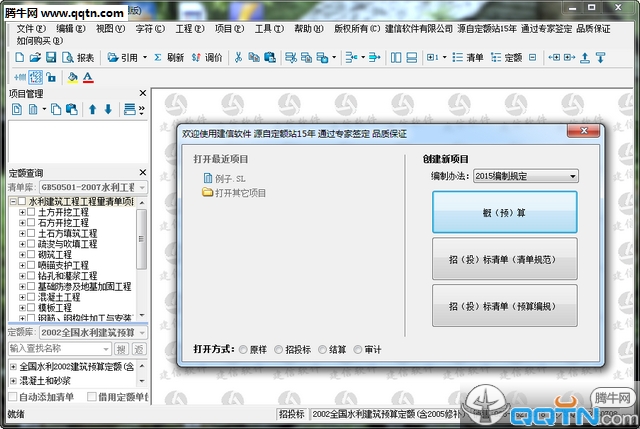Viewport: 640px width, 429px height.
Task: Click the 招（投）标清单（预算编规）button
Action: pos(504,306)
